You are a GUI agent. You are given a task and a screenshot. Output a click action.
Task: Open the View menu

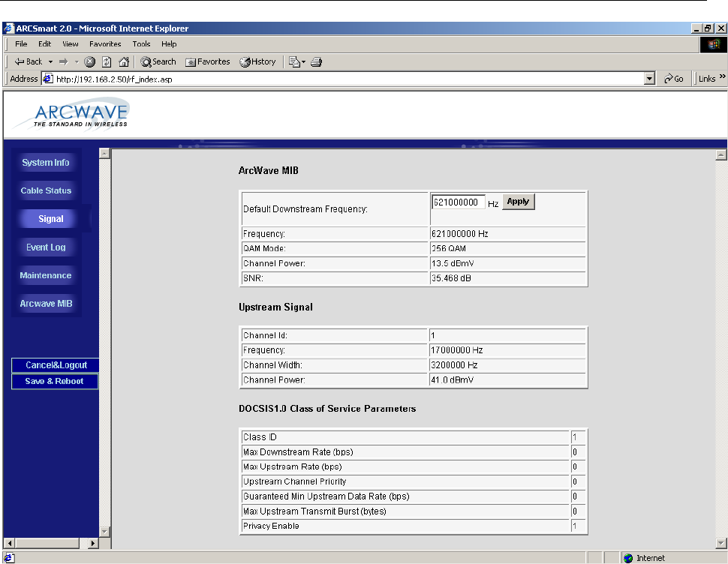click(70, 44)
